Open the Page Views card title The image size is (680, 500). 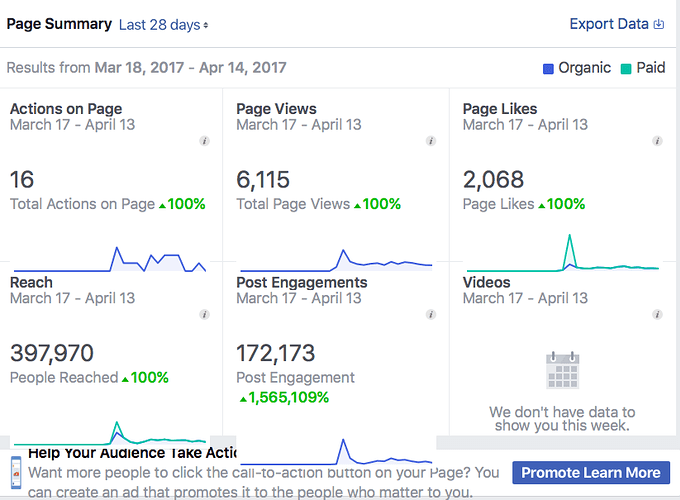click(276, 109)
